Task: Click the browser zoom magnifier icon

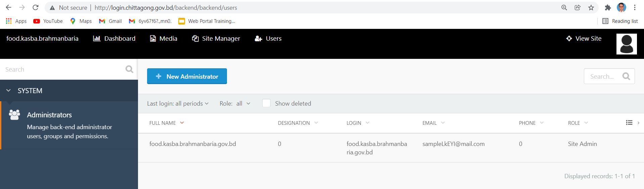Action: (564, 7)
